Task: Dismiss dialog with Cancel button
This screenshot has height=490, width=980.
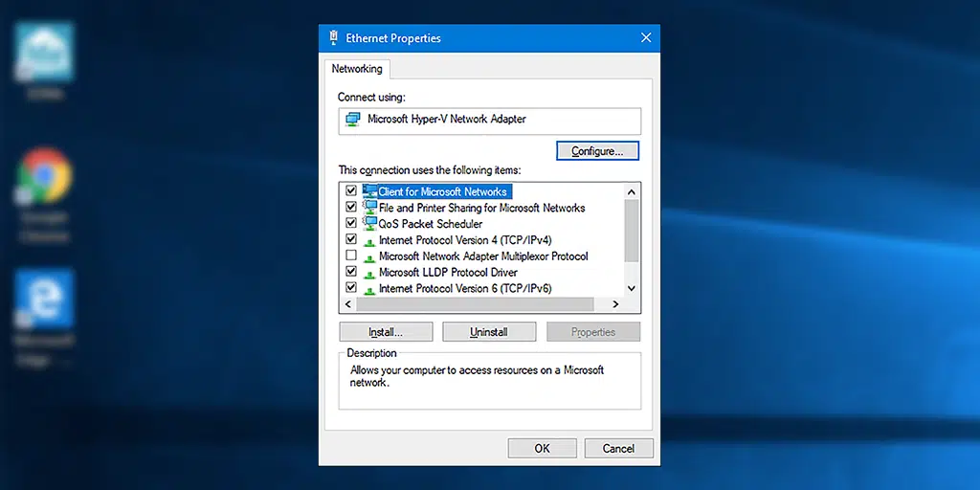Action: 619,448
